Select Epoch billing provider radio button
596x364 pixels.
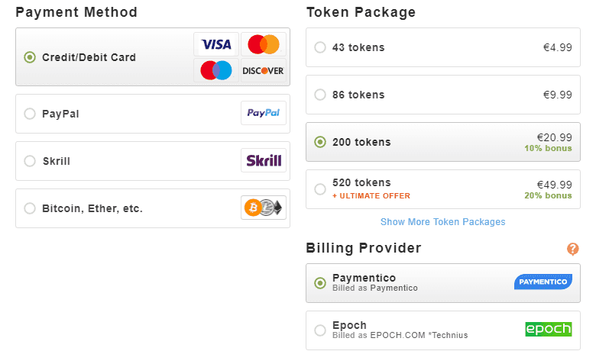320,330
